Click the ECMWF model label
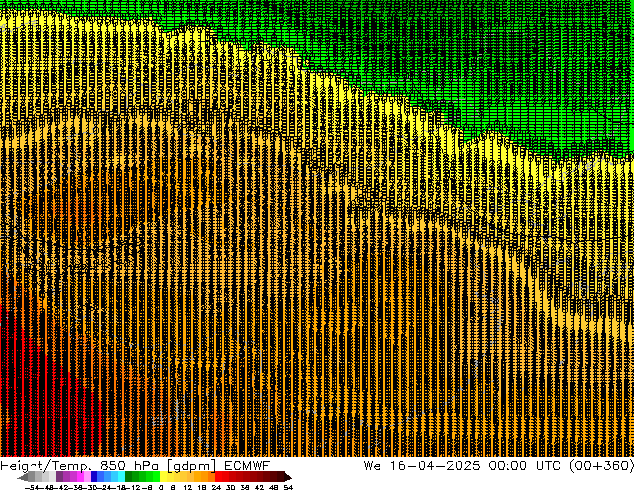 pos(247,465)
